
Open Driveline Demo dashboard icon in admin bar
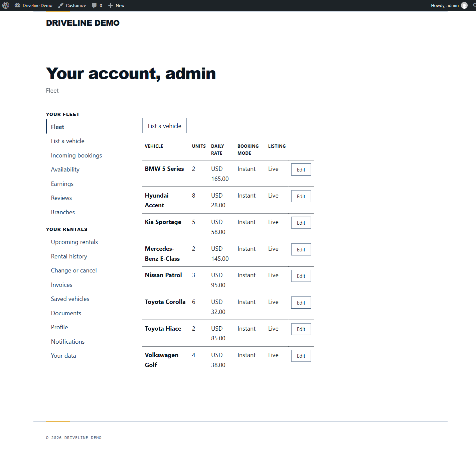pyautogui.click(x=17, y=5)
